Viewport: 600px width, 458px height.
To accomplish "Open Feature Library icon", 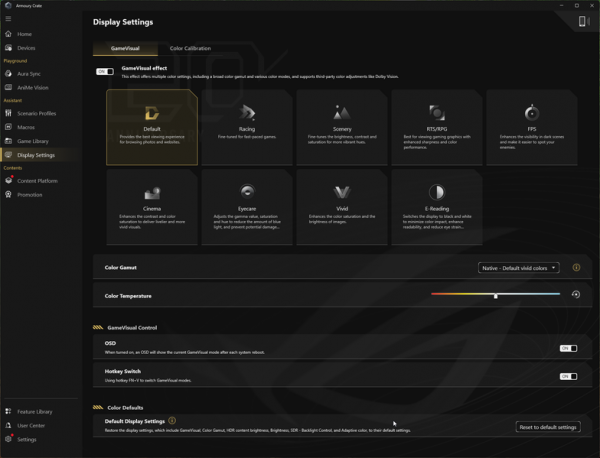I will (x=8, y=411).
